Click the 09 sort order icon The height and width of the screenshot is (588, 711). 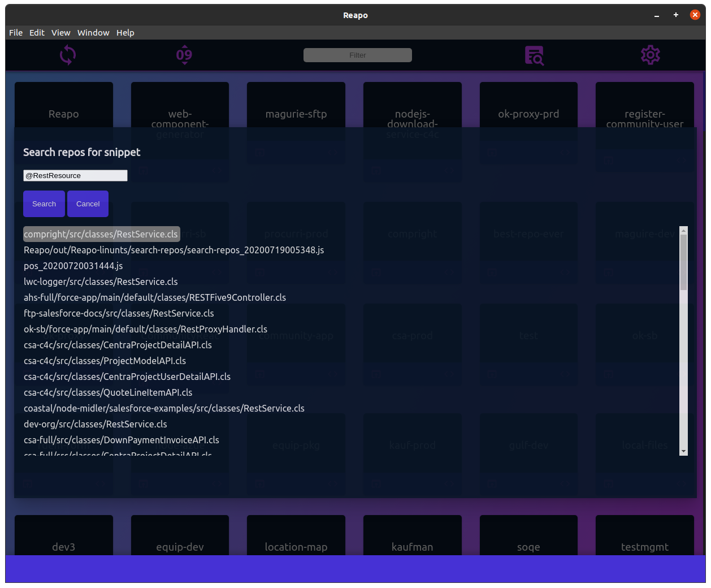[x=184, y=55]
